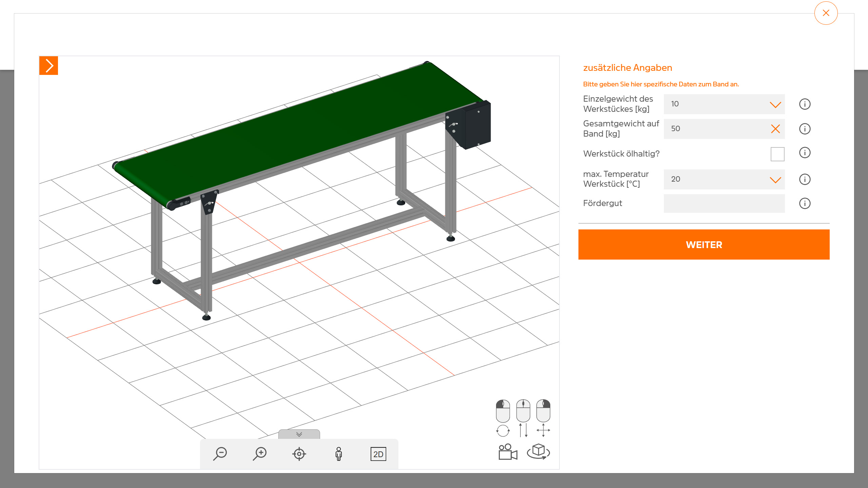Image resolution: width=868 pixels, height=488 pixels.
Task: Click info icon next to Fördergut
Action: coord(805,203)
